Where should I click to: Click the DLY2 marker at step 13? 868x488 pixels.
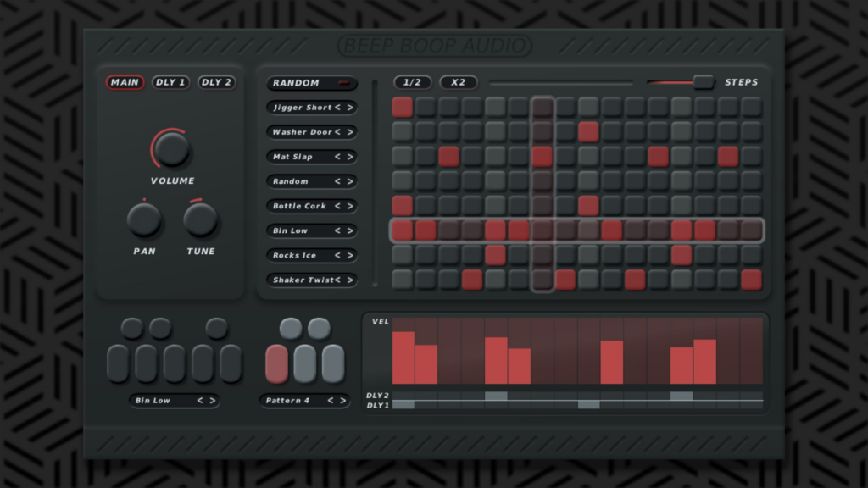(682, 396)
